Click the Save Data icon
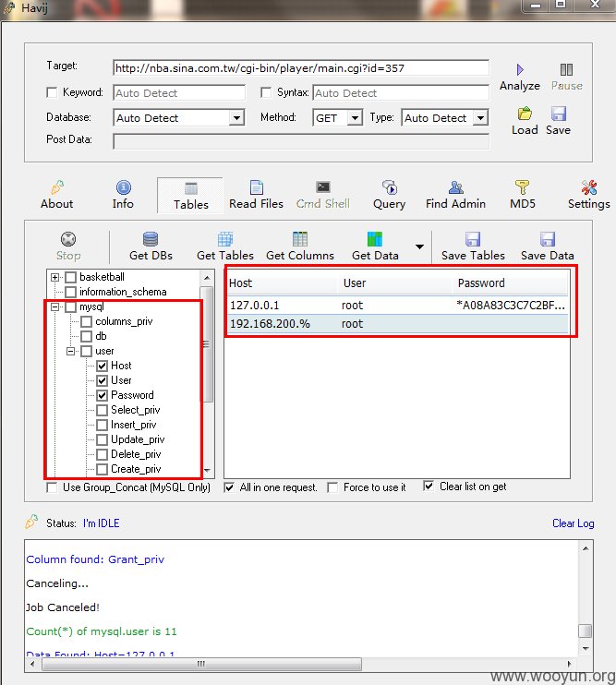The height and width of the screenshot is (685, 616). point(548,239)
